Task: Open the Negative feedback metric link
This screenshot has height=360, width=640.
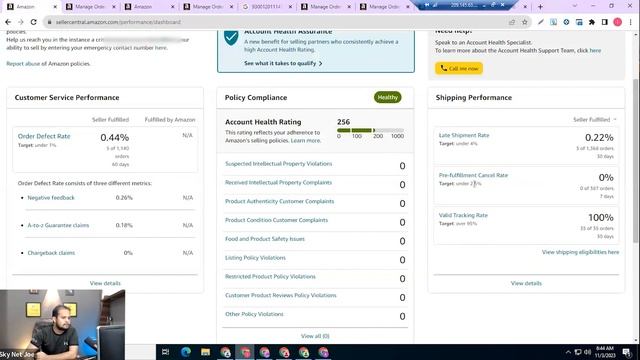Action: (x=51, y=198)
